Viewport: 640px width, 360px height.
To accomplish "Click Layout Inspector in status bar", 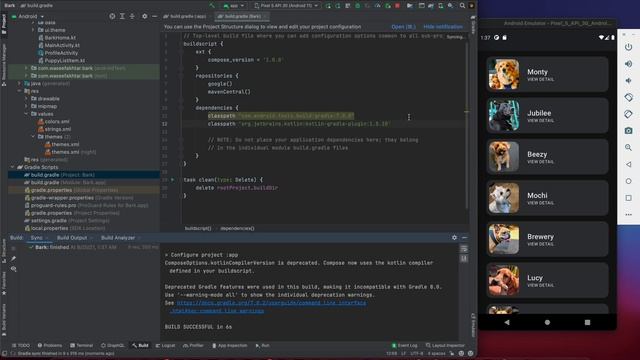I will [x=445, y=345].
